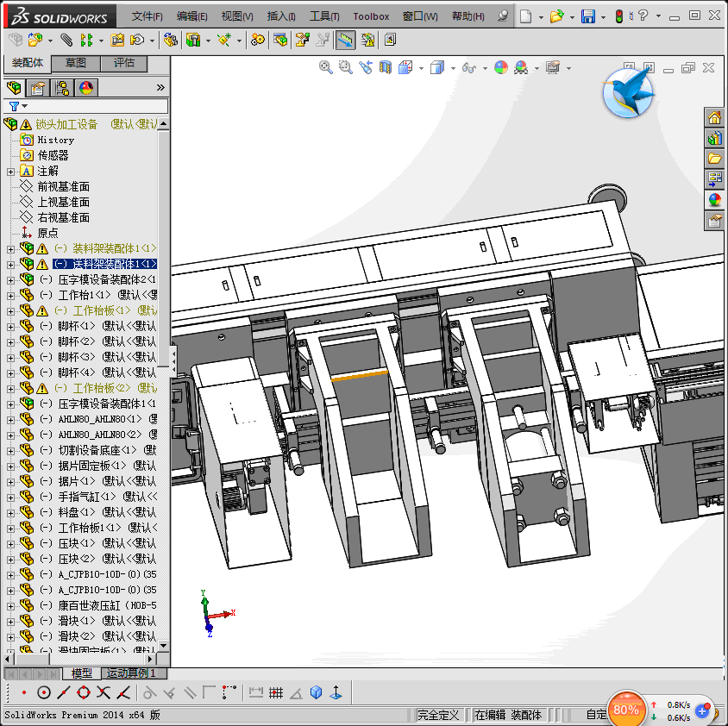Click the home icon in the task pane

pyautogui.click(x=714, y=118)
